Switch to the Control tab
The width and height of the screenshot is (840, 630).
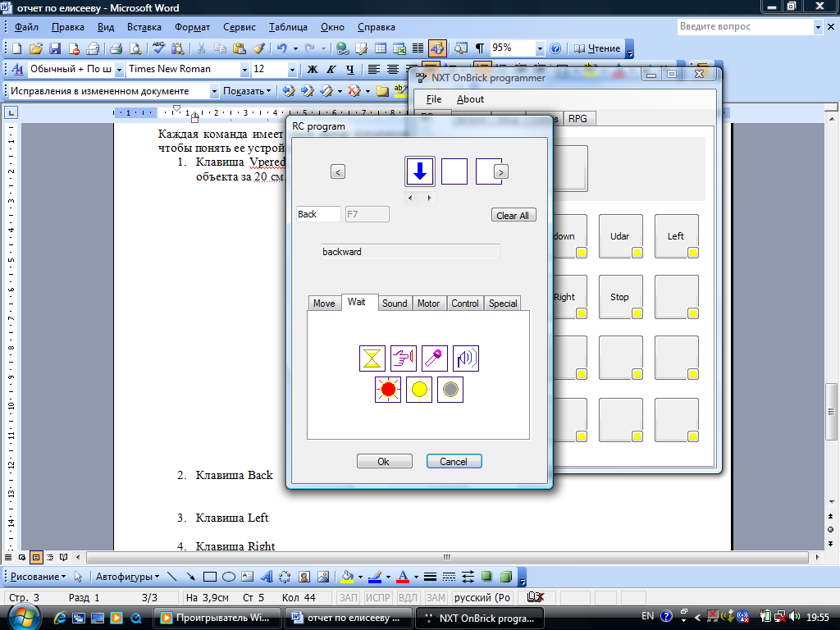click(464, 304)
